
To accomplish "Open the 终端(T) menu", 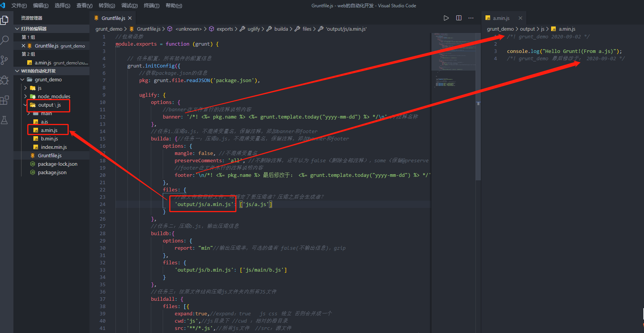I will coord(152,5).
